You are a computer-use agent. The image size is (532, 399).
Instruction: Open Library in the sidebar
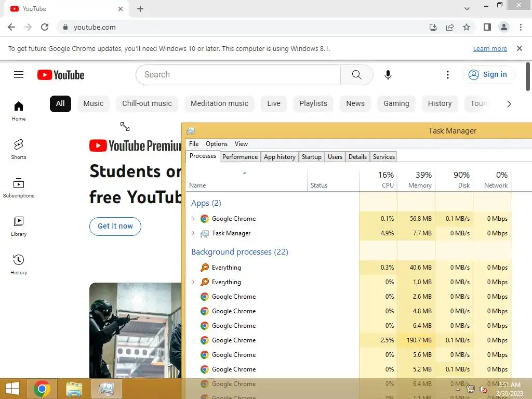pyautogui.click(x=19, y=227)
